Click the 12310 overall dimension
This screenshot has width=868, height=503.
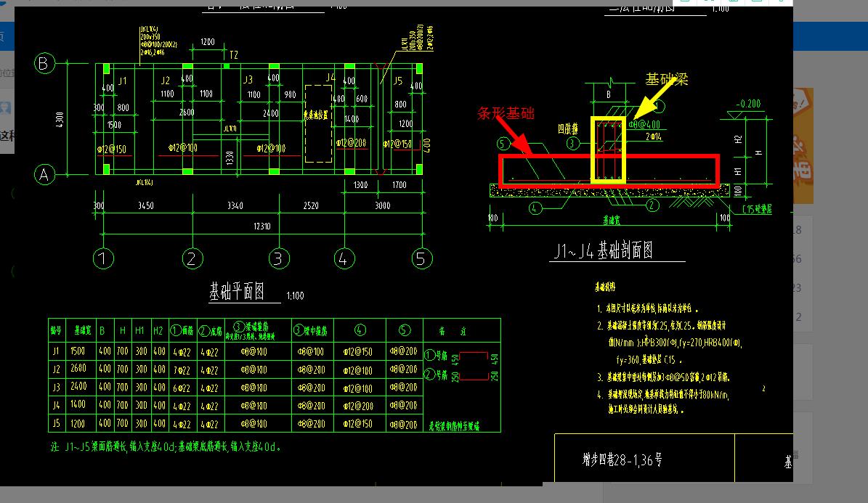(x=261, y=226)
